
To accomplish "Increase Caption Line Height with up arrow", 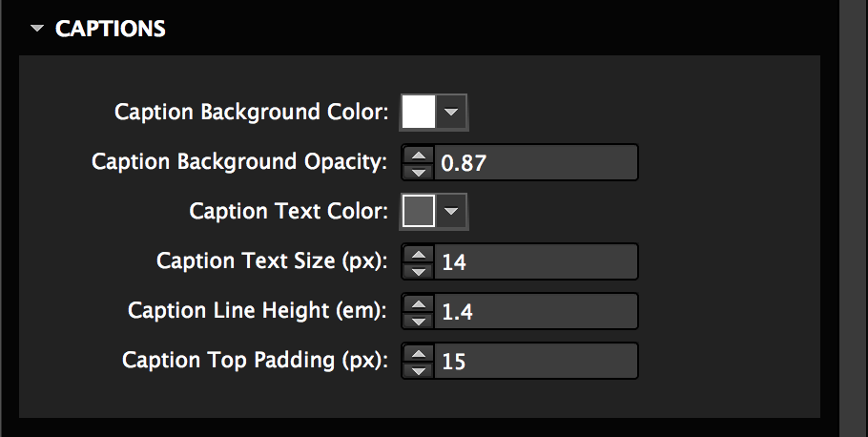I will [x=418, y=303].
